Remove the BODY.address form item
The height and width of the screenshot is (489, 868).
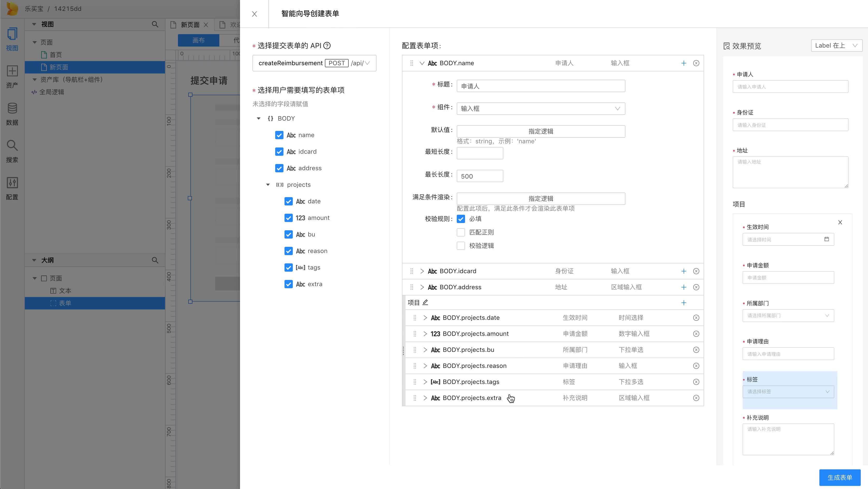(696, 287)
